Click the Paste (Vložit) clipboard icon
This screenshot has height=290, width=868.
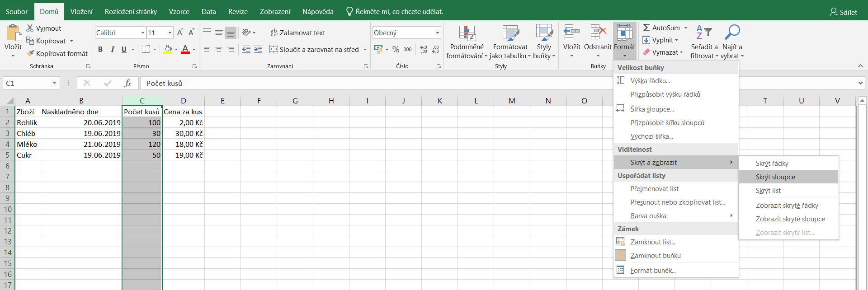point(13,33)
